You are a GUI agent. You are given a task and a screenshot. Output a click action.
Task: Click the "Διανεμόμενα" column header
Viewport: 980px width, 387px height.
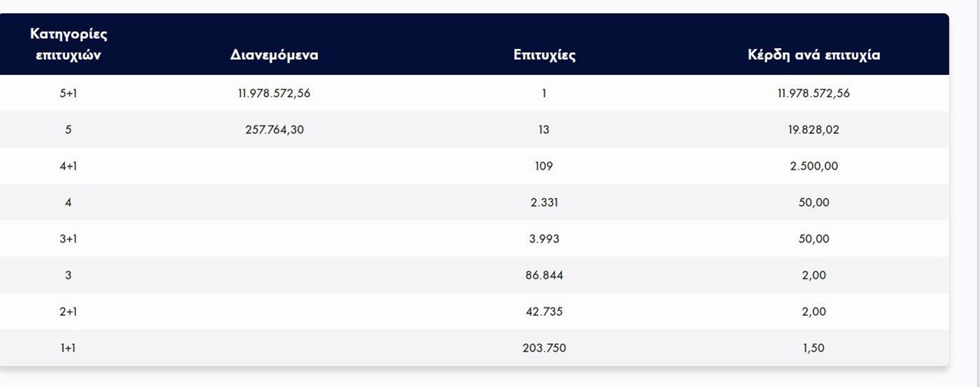(274, 55)
